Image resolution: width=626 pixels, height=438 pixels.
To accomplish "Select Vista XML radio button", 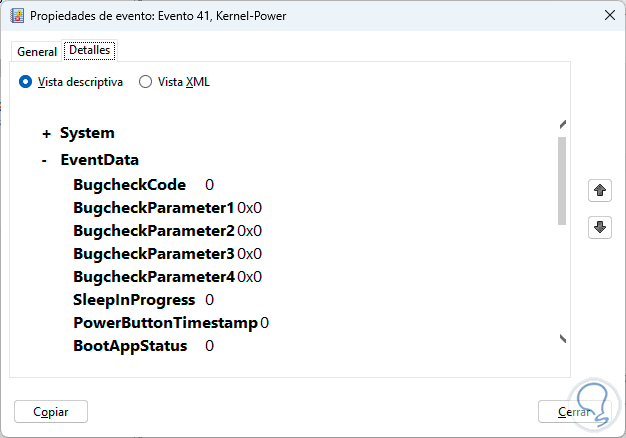I will pos(146,82).
